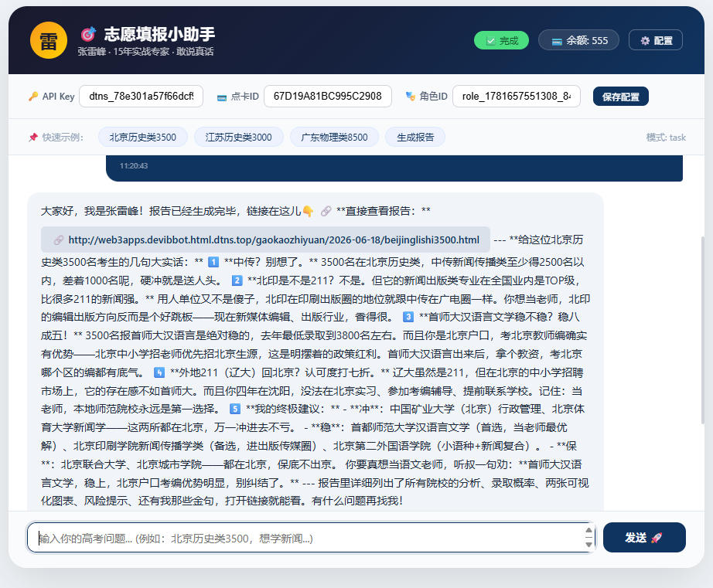Click the card icon beside 点卡ID
The image size is (713, 588).
point(222,97)
